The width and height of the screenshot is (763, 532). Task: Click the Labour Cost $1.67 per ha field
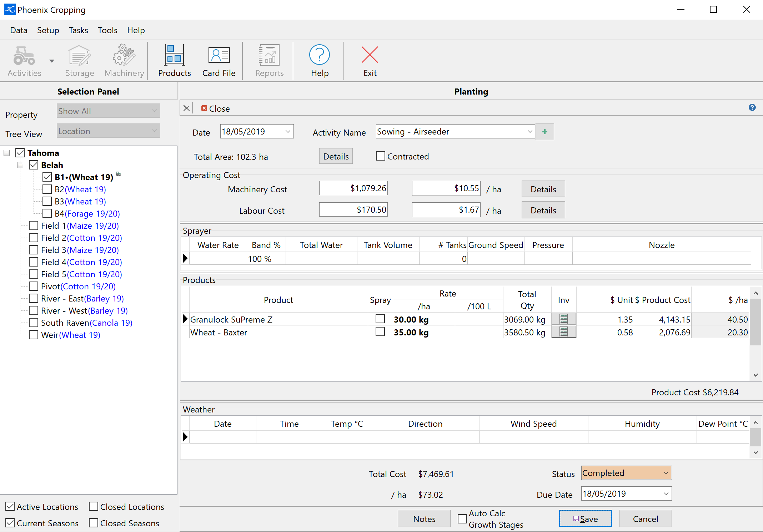coord(446,209)
